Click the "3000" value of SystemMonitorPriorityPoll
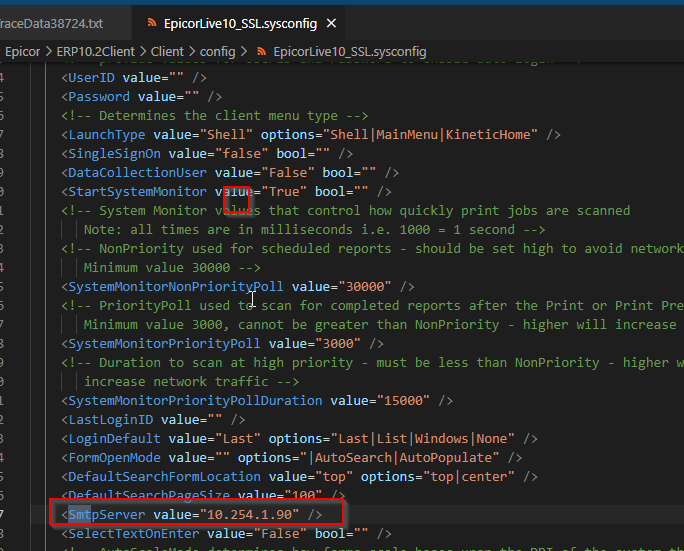 click(338, 344)
